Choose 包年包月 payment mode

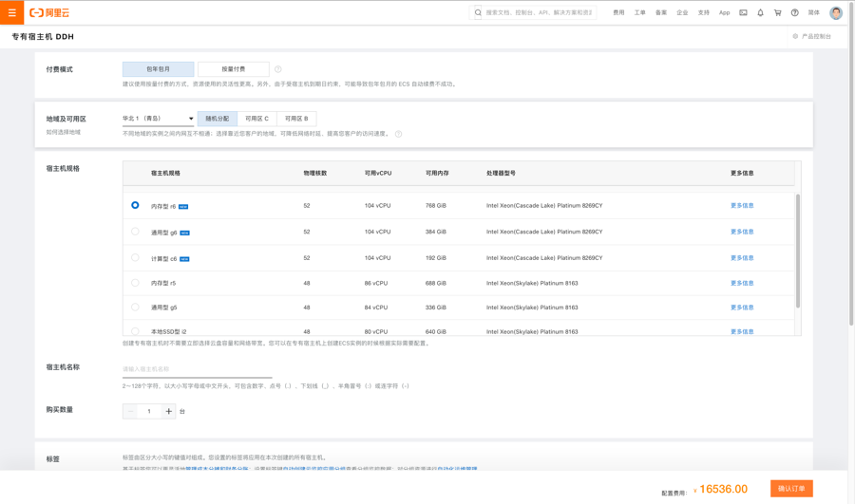(x=158, y=69)
